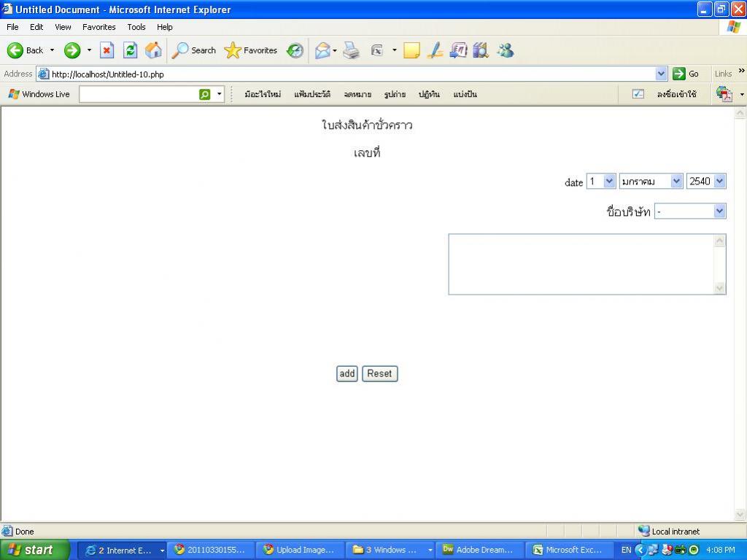
Task: Click the Adobe PDF convert toolbar icon
Action: [x=724, y=94]
